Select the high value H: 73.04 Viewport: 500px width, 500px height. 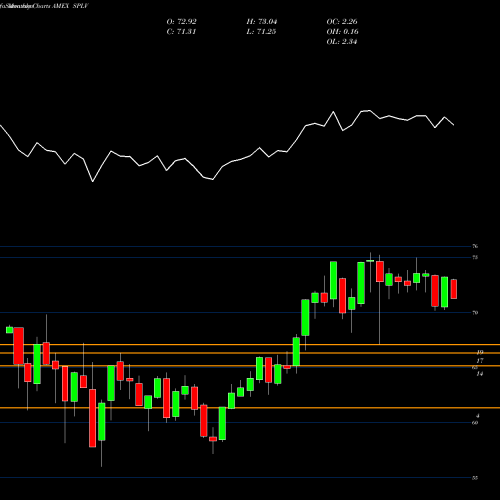point(262,22)
